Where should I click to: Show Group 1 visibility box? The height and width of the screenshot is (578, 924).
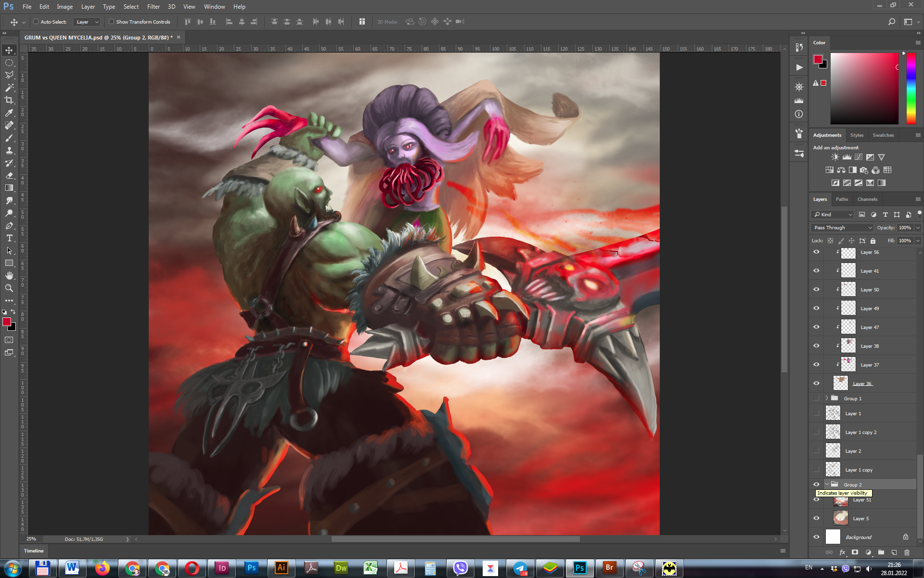coord(816,398)
